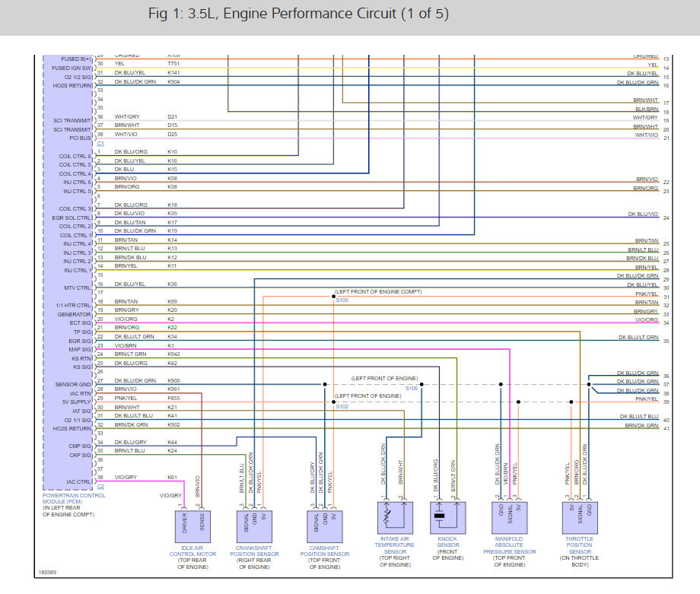700x594 pixels.
Task: Click 'BLK/BRN' wire label at the right edge
Action: tap(647, 109)
